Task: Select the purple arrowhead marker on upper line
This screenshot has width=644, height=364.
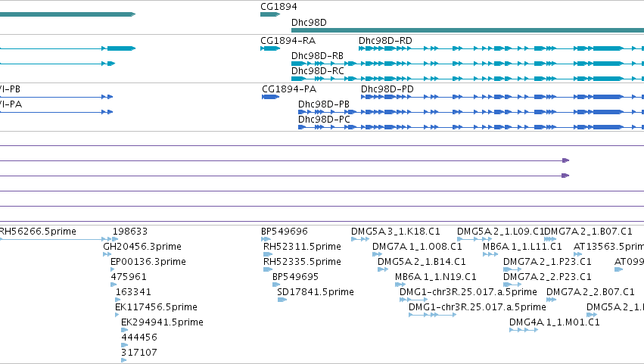Action: pos(565,160)
